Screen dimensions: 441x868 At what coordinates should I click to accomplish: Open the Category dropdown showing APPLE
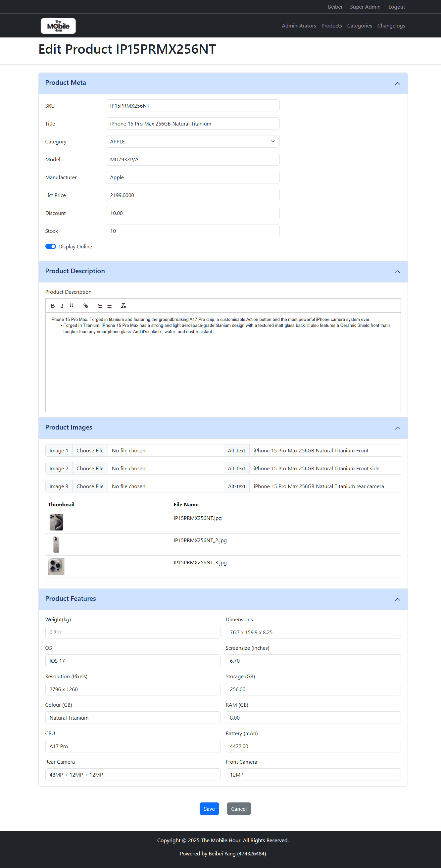click(192, 141)
